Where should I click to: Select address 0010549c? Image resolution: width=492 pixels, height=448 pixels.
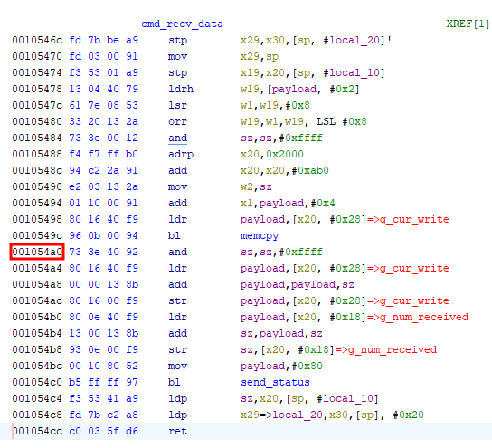pyautogui.click(x=37, y=235)
